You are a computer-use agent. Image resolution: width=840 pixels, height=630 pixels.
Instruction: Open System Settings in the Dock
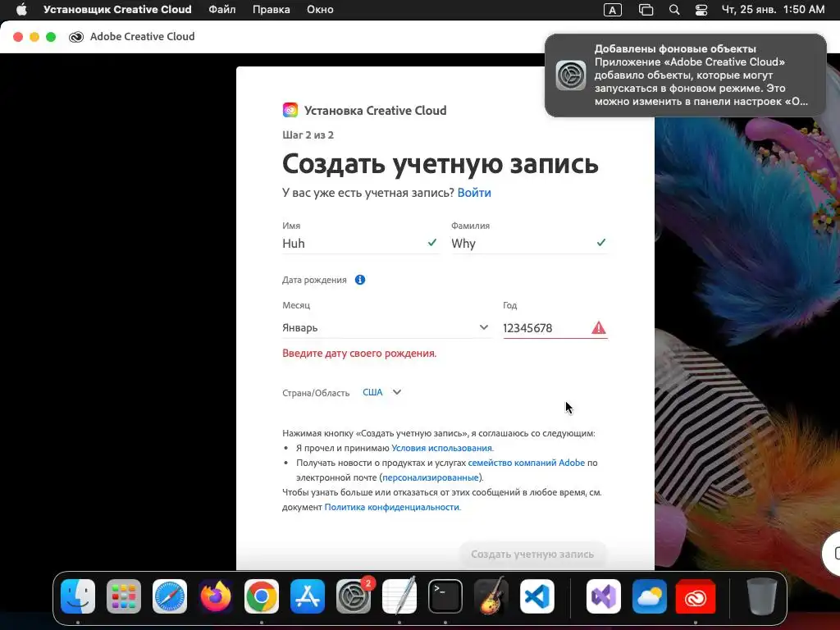tap(354, 596)
